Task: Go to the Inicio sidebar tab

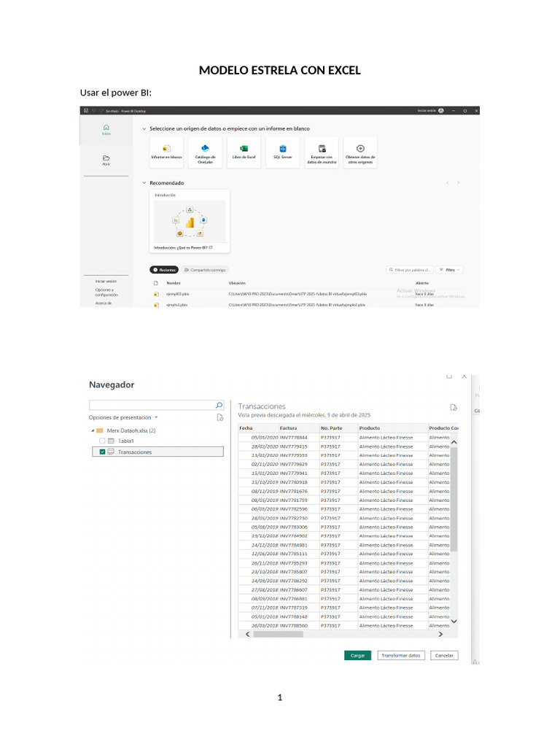Action: pyautogui.click(x=106, y=130)
